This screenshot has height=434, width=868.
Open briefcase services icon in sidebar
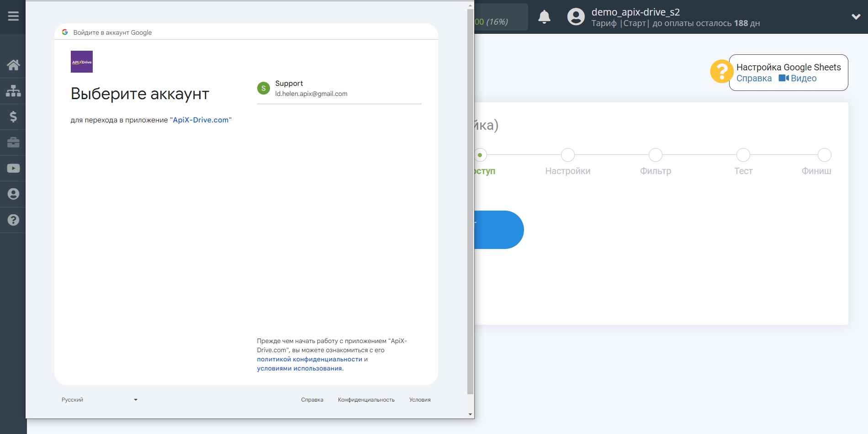click(13, 143)
